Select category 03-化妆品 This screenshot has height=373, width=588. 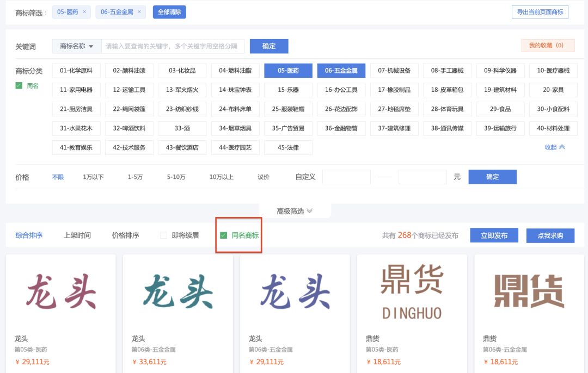(182, 70)
